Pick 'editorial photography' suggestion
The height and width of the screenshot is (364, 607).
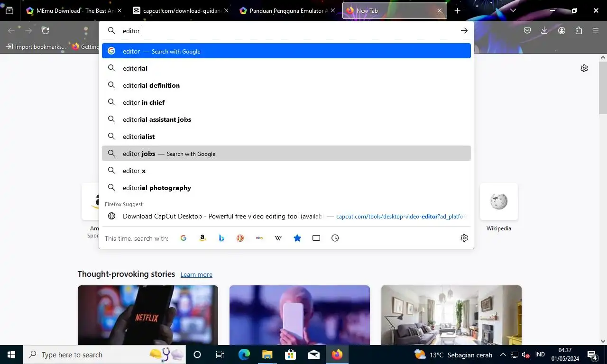tap(286, 188)
